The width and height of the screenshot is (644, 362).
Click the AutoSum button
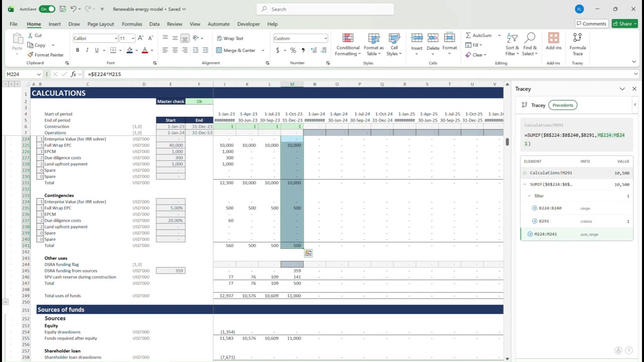(478, 35)
